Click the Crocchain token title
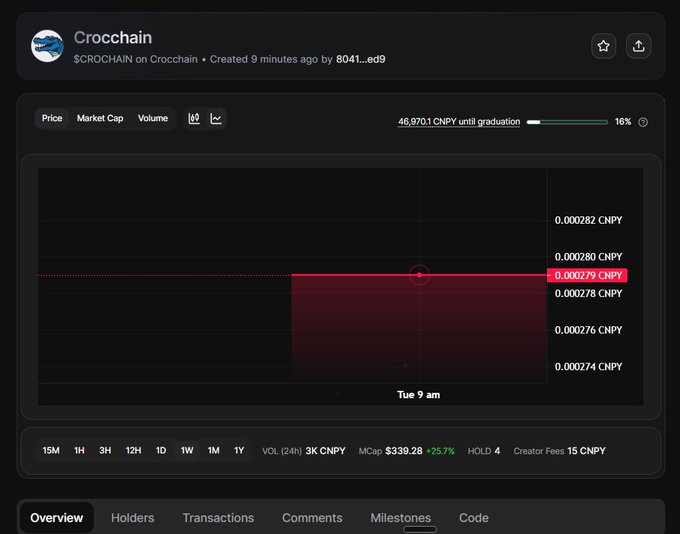 point(113,38)
